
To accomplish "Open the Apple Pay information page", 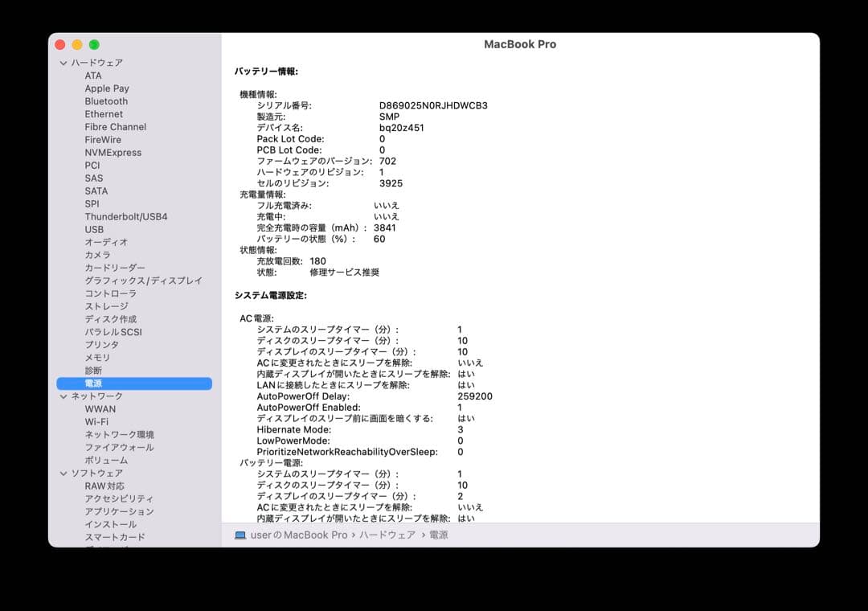I will click(106, 88).
